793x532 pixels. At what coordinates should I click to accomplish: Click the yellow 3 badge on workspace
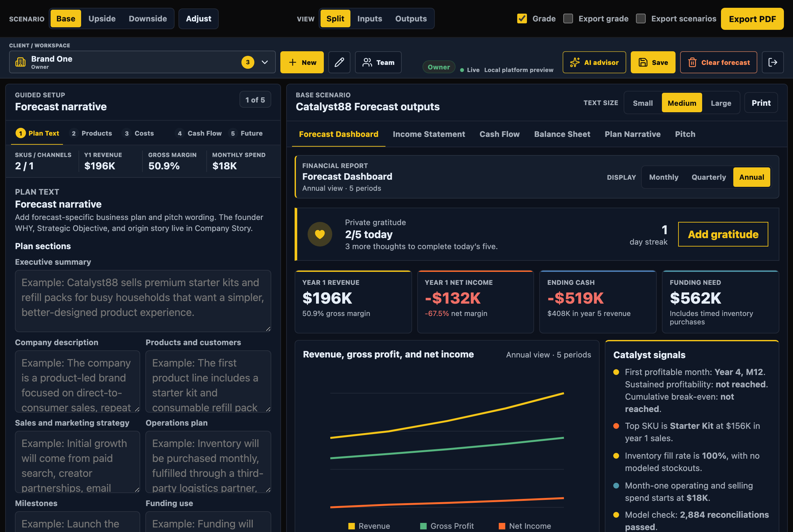(248, 62)
